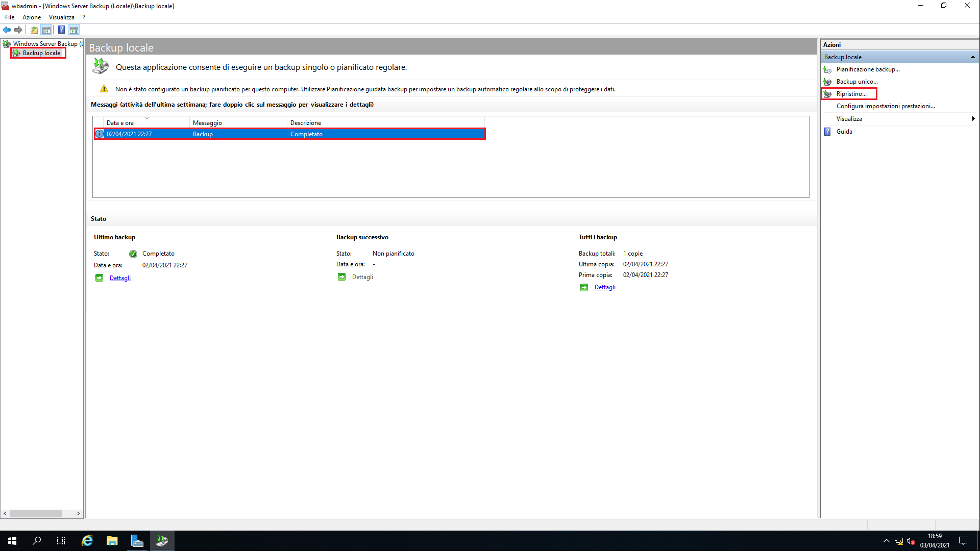This screenshot has height=551, width=980.
Task: Sort messages by Data e ora column
Action: tap(146, 122)
